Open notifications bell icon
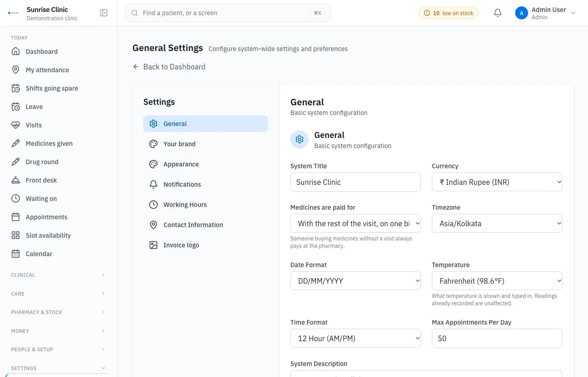The width and height of the screenshot is (588, 377). [x=498, y=13]
